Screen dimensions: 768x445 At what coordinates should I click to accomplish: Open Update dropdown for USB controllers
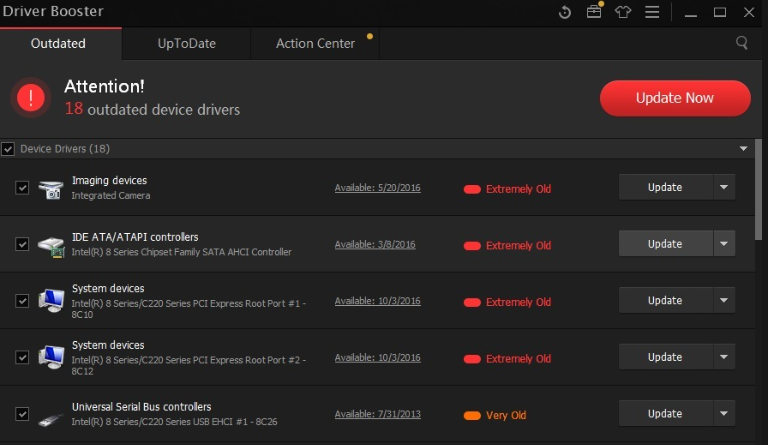click(724, 413)
